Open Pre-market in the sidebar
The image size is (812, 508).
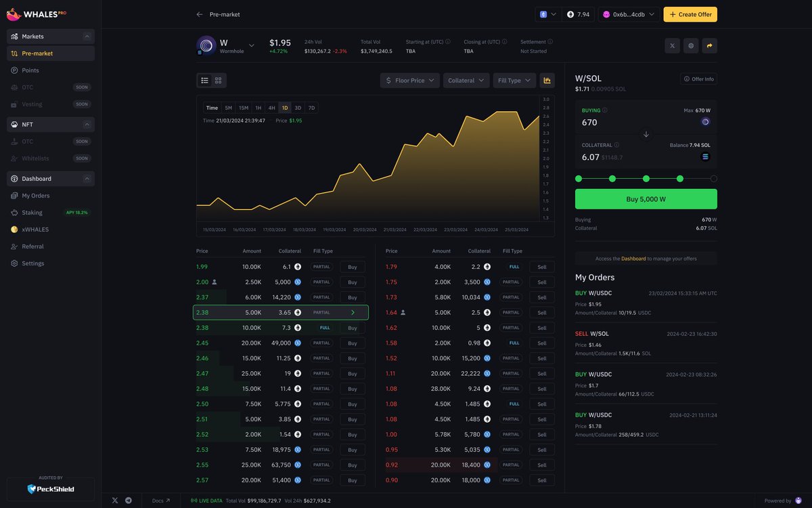coord(51,54)
